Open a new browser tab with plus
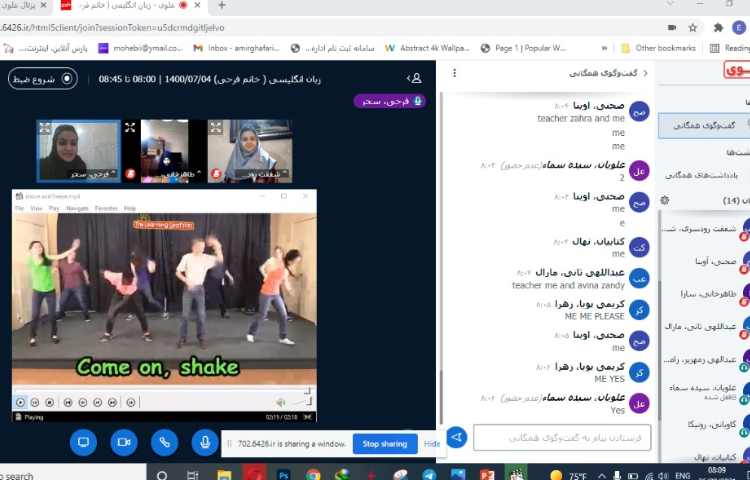The width and height of the screenshot is (750, 480). pyautogui.click(x=221, y=5)
